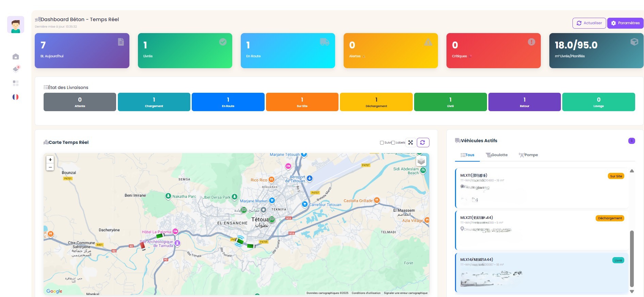Open Paramètres settings

[625, 23]
